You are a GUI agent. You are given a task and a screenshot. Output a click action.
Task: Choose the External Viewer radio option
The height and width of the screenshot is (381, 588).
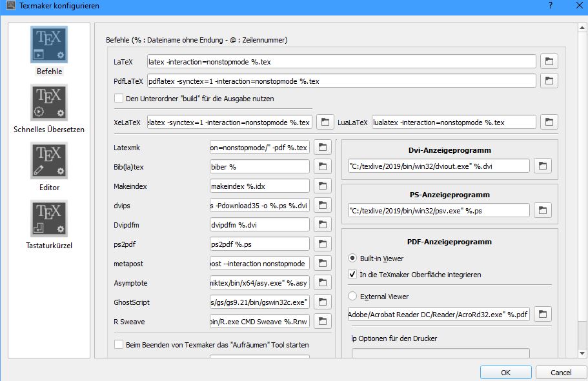352,297
